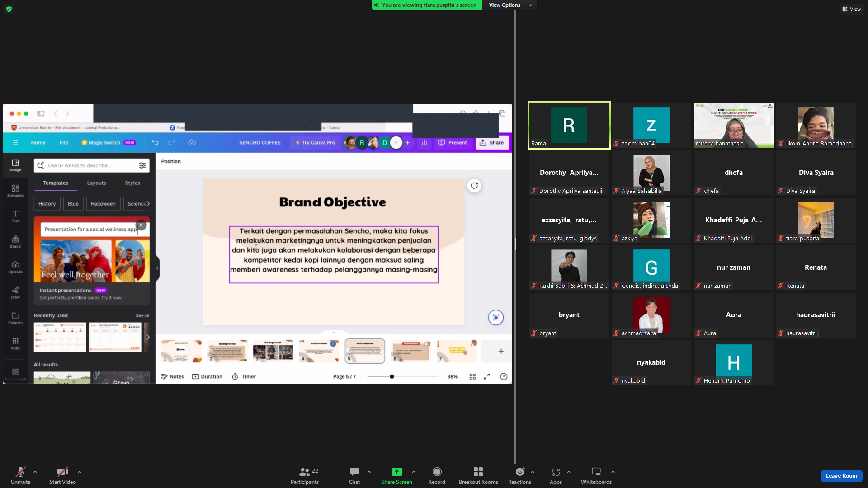
Task: Click the Canva magic assistant sparkle button
Action: [496, 318]
